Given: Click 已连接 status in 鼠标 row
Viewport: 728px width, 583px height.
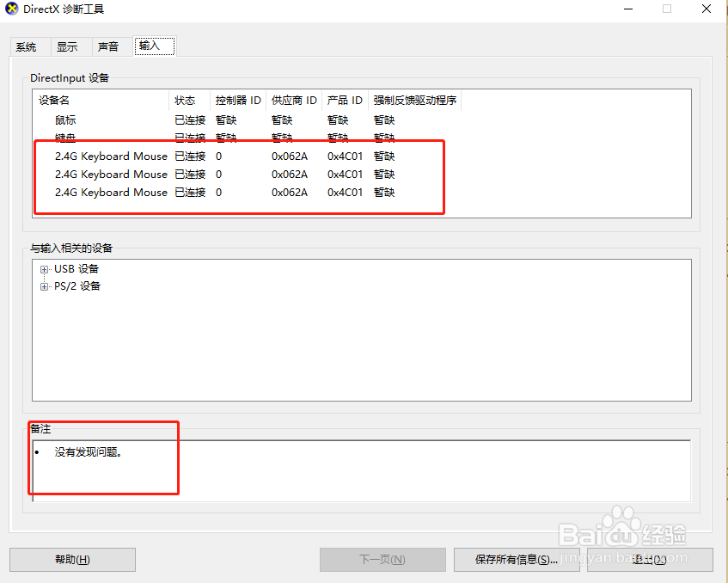Looking at the screenshot, I should (190, 120).
